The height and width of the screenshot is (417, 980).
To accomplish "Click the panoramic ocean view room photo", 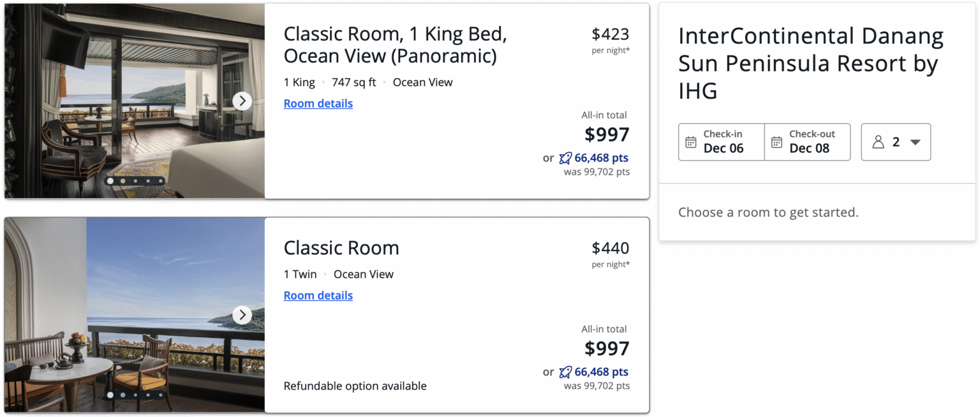I will [x=135, y=101].
